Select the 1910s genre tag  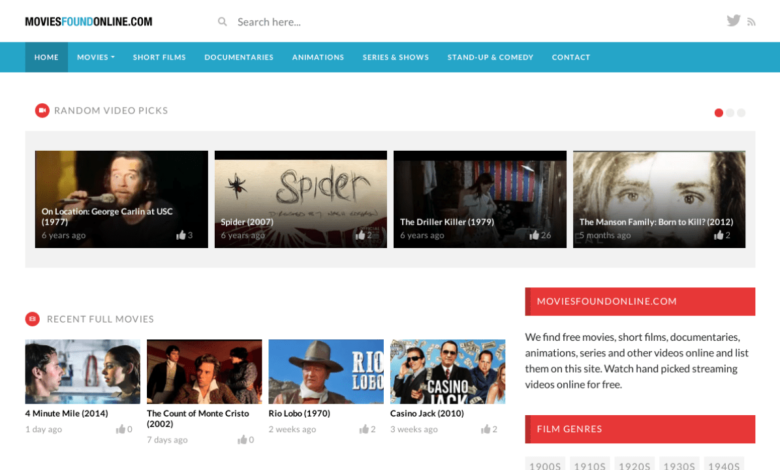click(590, 465)
